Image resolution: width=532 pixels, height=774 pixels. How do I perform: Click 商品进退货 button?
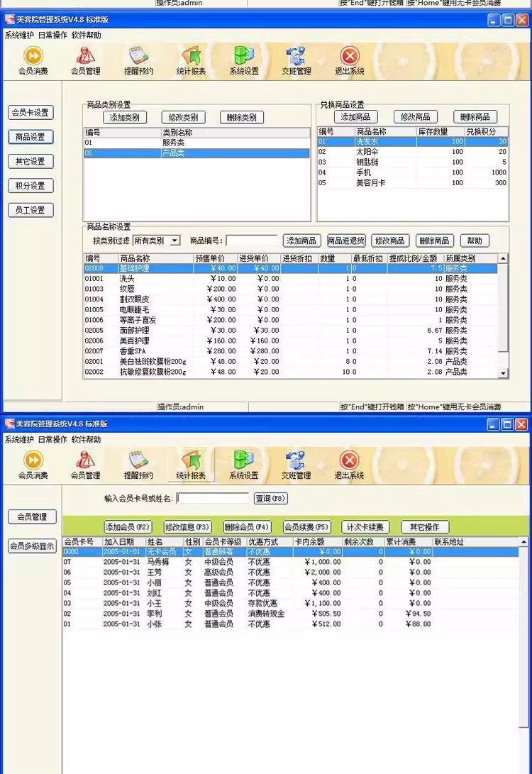[x=346, y=241]
